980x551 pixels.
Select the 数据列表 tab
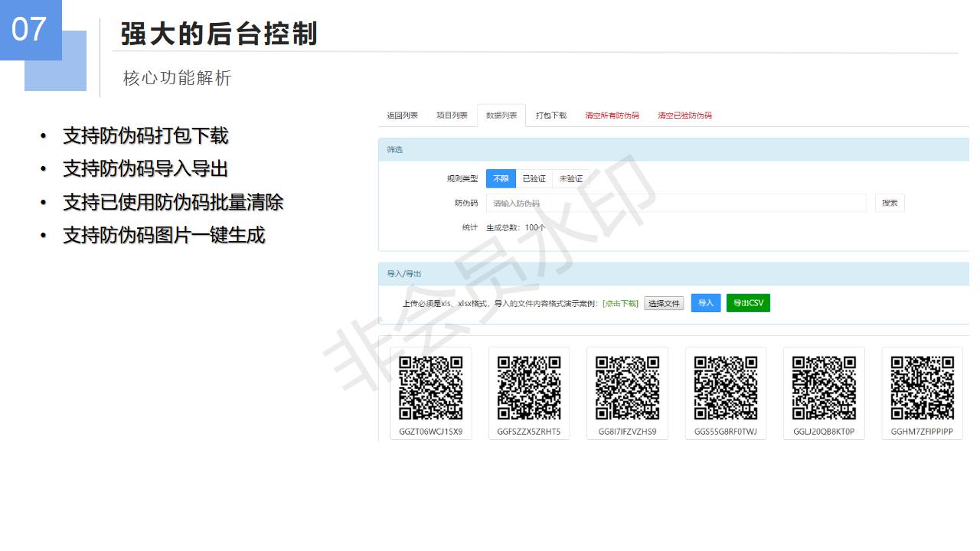501,116
